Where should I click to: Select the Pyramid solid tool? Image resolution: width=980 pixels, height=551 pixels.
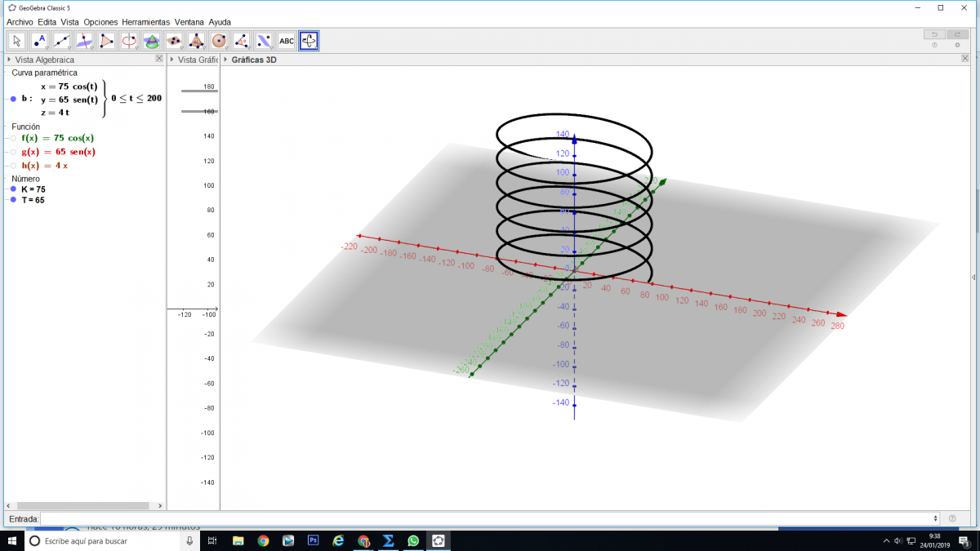coord(197,41)
